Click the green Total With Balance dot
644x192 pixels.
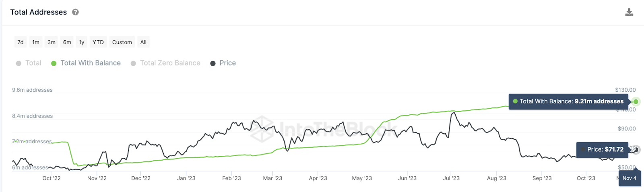point(54,63)
